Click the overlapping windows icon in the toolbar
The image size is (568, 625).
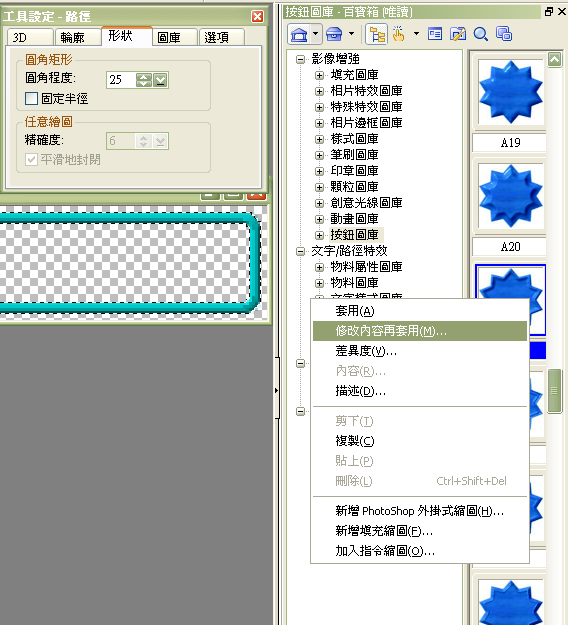click(x=504, y=34)
